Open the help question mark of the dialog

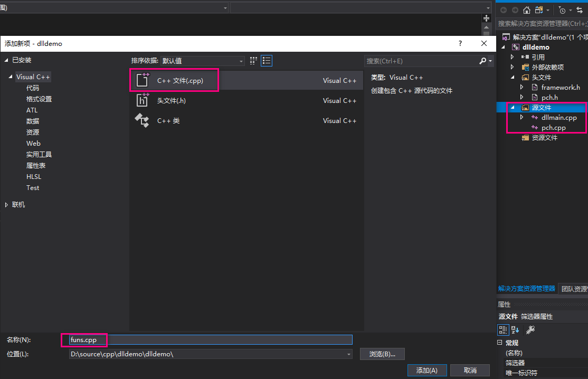(x=460, y=43)
